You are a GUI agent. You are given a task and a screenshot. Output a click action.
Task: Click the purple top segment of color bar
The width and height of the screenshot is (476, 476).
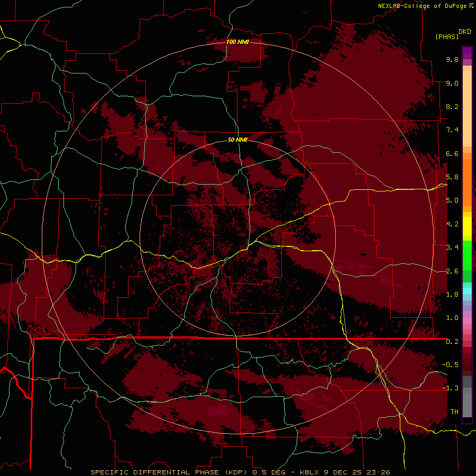pos(467,53)
